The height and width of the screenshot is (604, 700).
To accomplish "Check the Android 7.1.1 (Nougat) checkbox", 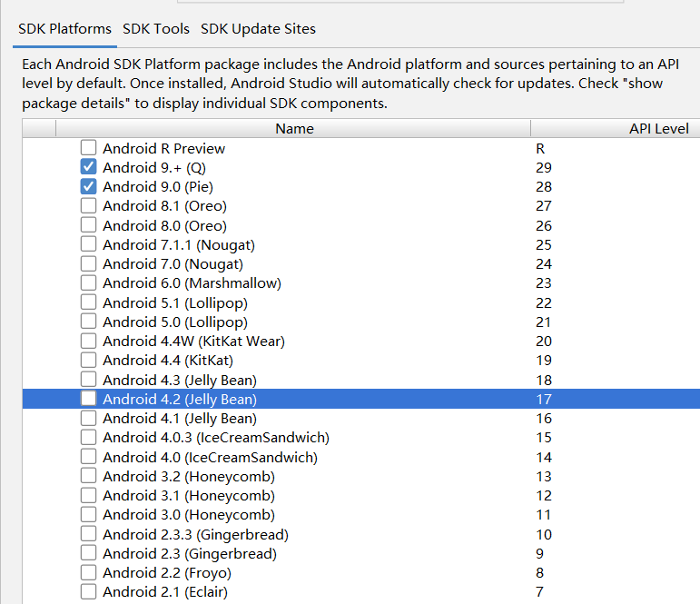I will (88, 244).
